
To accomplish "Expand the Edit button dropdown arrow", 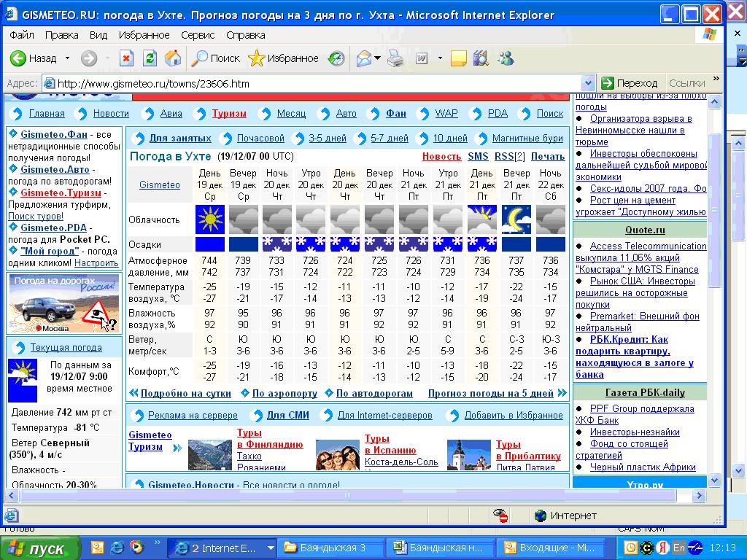I will 440,58.
